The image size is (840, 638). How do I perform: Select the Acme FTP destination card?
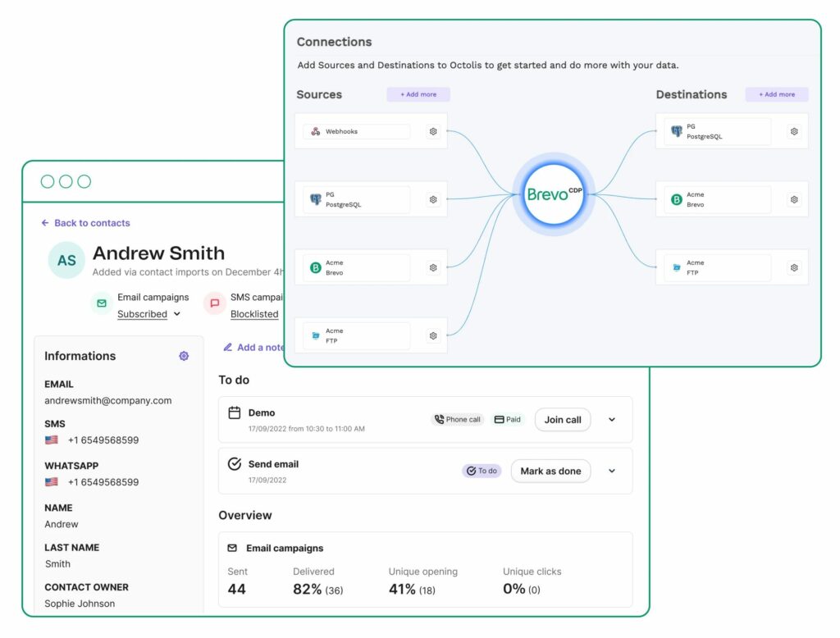732,267
